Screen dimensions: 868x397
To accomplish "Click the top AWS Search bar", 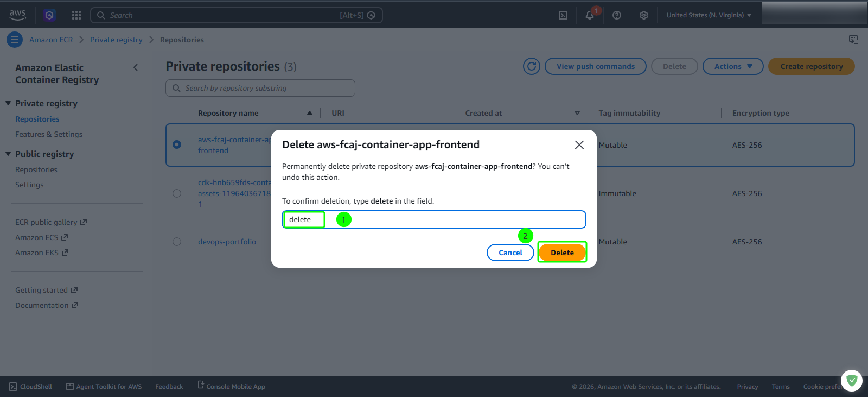I will click(x=237, y=15).
